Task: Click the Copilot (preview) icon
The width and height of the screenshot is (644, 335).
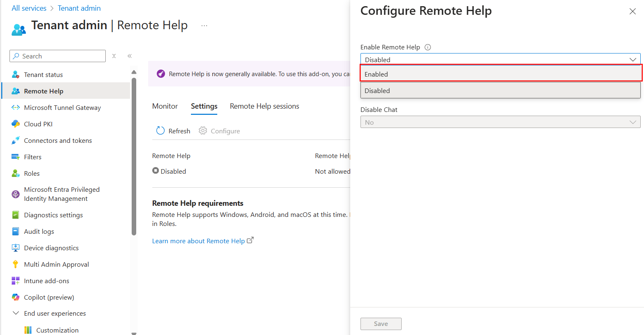Action: 16,297
